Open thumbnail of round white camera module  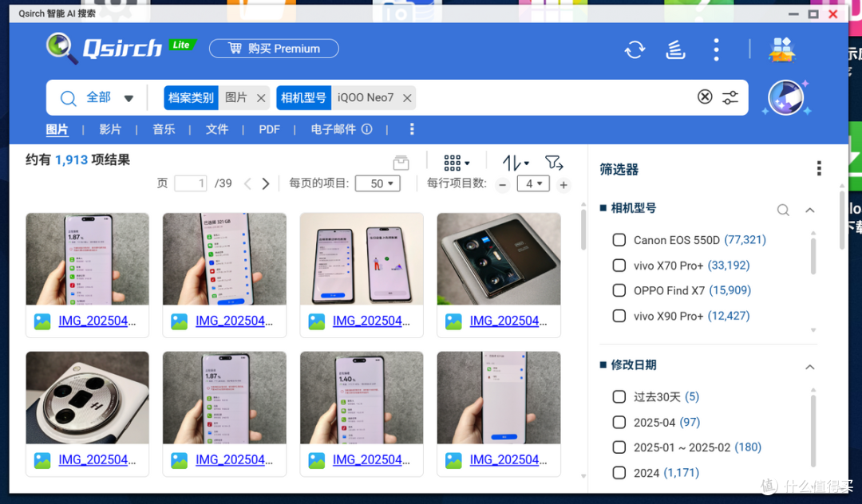(88, 397)
